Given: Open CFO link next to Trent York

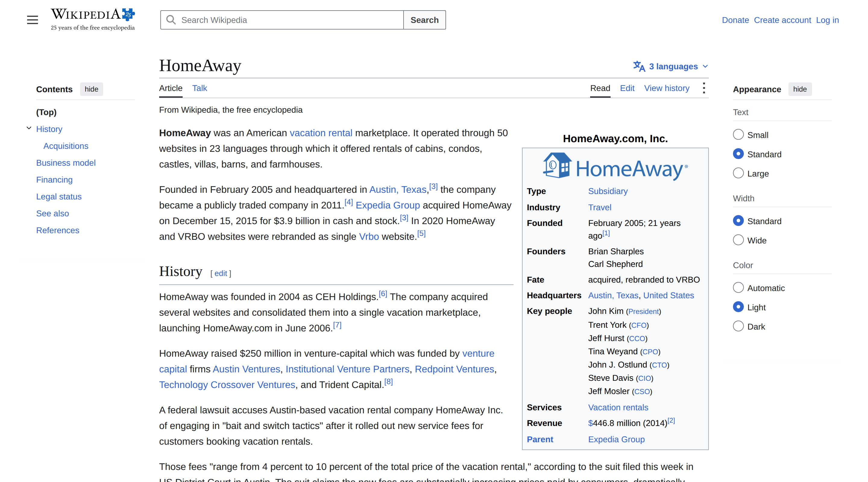Looking at the screenshot, I should 639,325.
